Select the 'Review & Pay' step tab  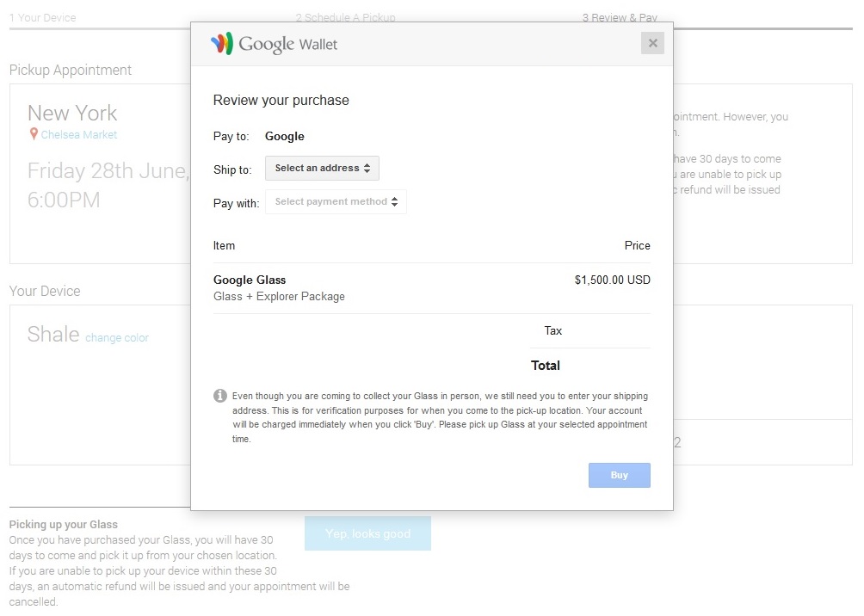(x=620, y=17)
